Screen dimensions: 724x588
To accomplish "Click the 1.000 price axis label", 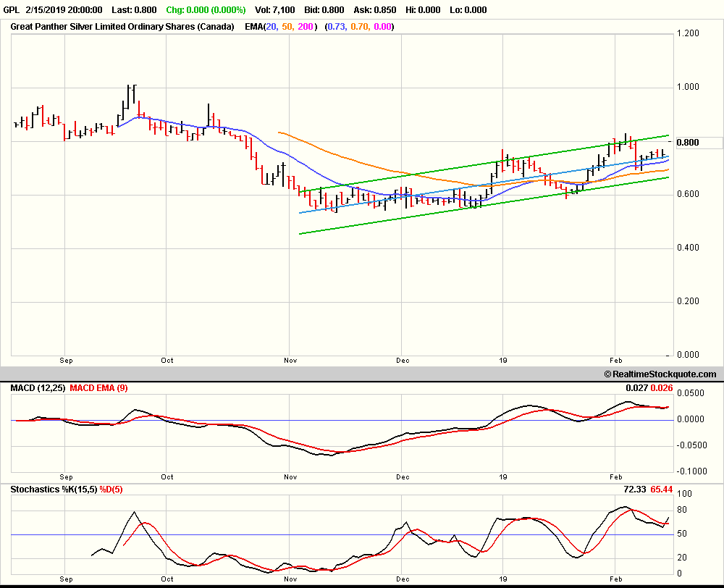I will pyautogui.click(x=688, y=87).
